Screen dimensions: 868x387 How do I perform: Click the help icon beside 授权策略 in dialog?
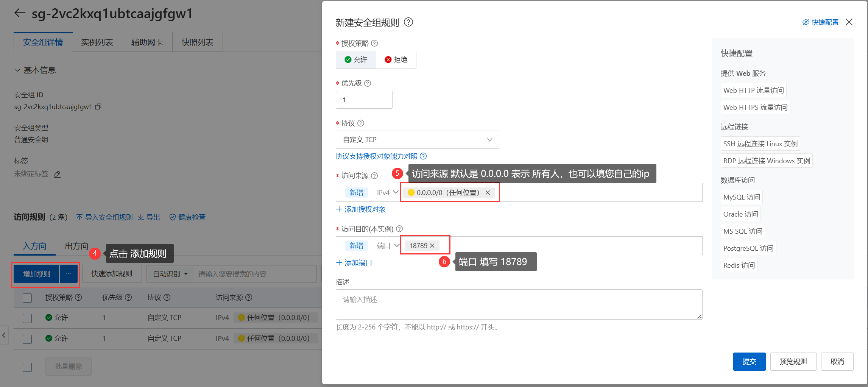pos(374,44)
